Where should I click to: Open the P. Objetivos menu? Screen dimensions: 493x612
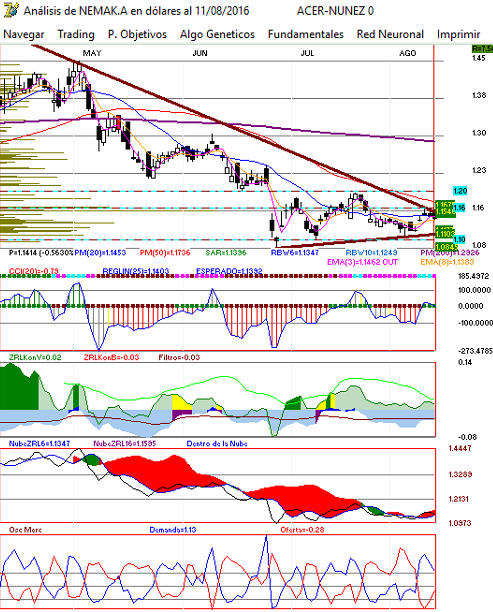[137, 34]
